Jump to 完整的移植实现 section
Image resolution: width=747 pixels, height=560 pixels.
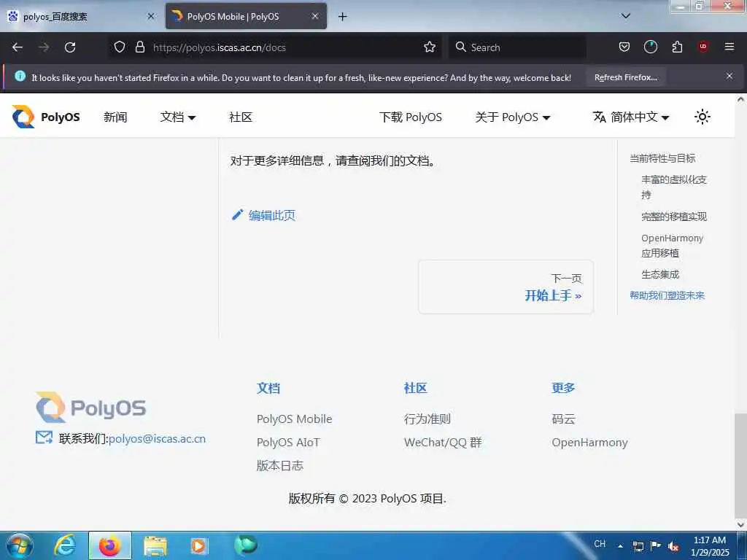pos(673,217)
